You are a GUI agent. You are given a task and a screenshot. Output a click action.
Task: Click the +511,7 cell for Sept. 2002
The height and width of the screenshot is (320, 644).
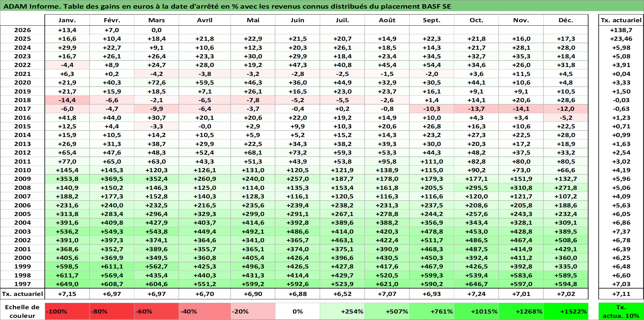click(x=432, y=240)
